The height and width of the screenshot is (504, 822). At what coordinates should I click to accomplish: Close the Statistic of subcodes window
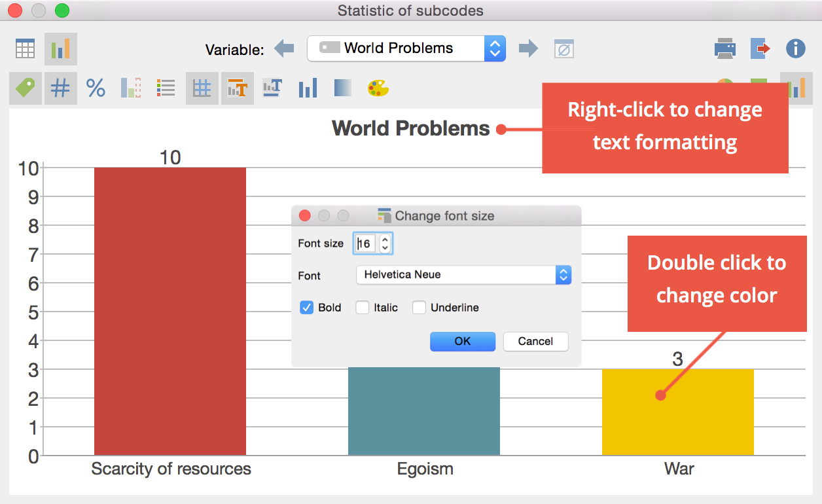point(14,10)
